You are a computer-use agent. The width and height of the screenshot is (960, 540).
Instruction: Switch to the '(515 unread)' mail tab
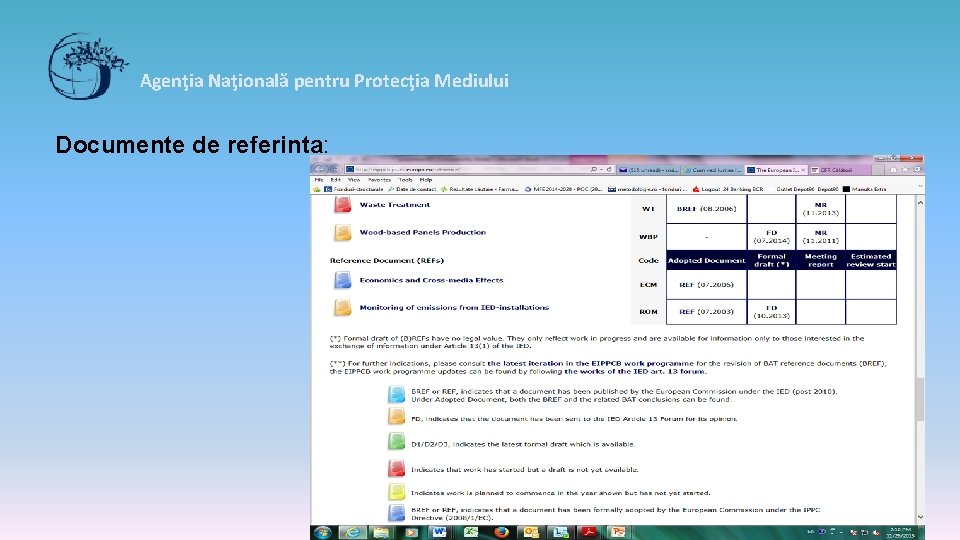[648, 170]
